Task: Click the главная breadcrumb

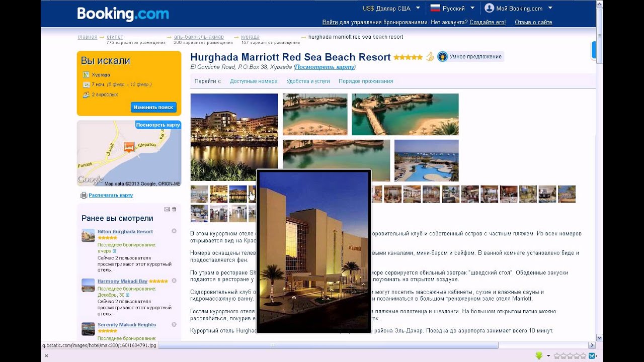Action: [88, 37]
